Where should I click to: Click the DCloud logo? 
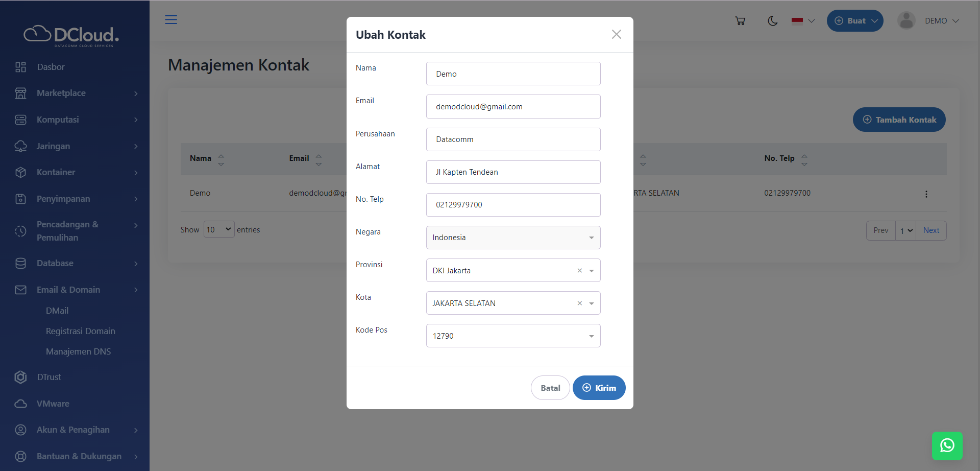(71, 35)
